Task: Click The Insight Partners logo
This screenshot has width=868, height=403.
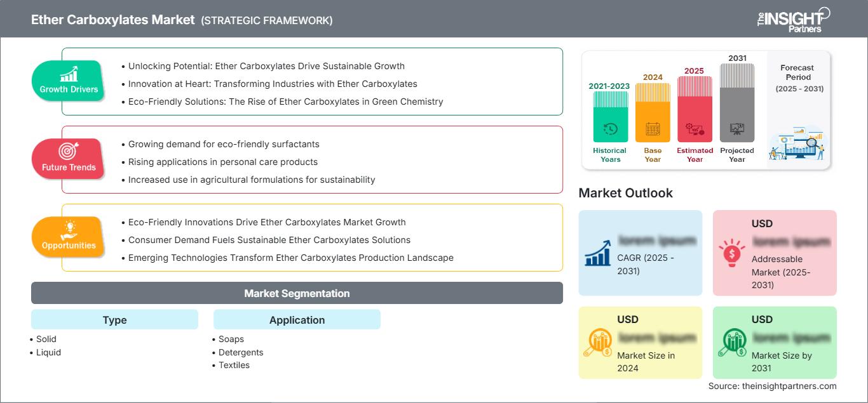Action: [x=793, y=19]
